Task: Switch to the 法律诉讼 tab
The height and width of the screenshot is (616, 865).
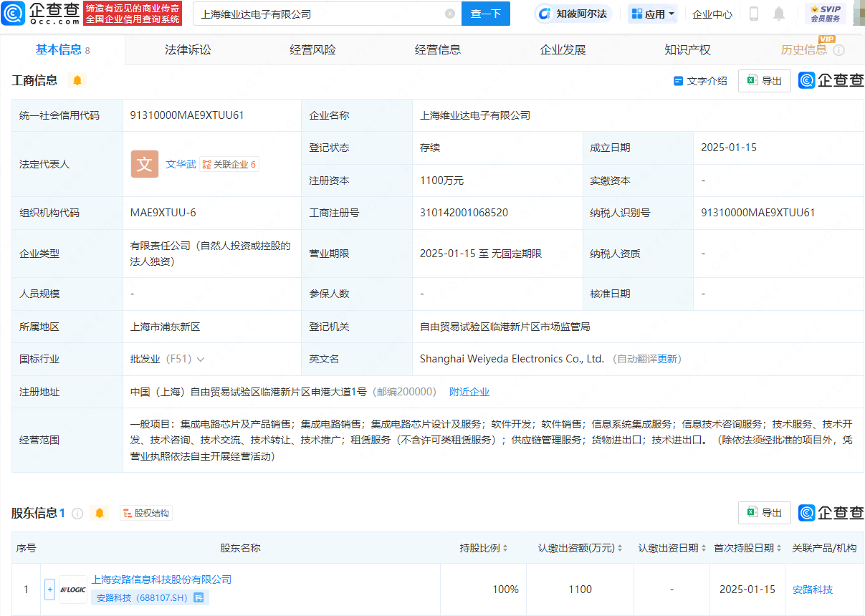Action: [x=188, y=49]
